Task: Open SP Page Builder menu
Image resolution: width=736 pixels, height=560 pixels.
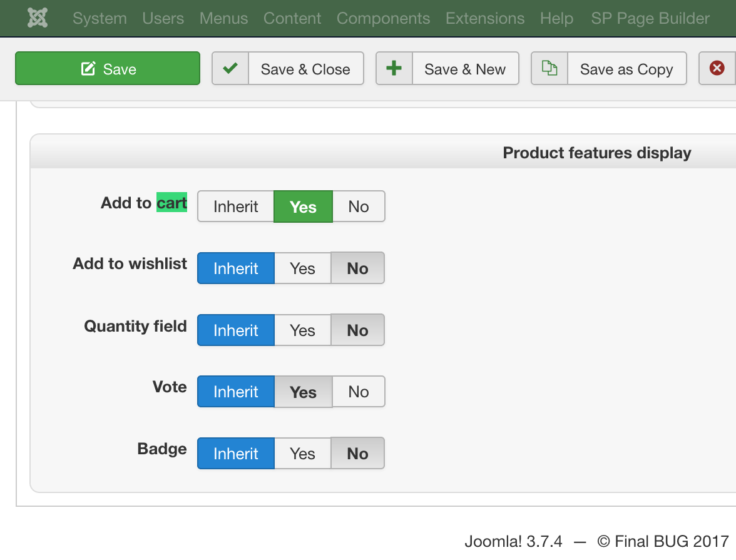Action: pos(650,19)
